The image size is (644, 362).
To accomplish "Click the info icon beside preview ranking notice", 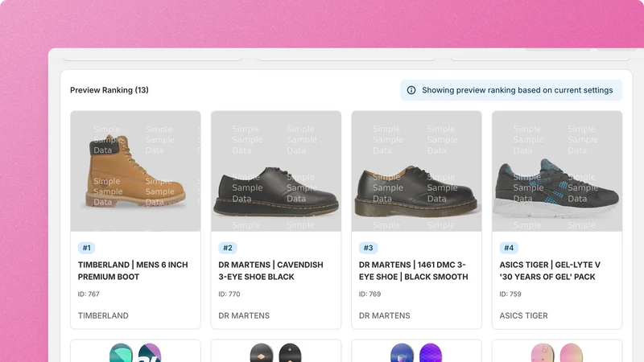I will click(411, 90).
